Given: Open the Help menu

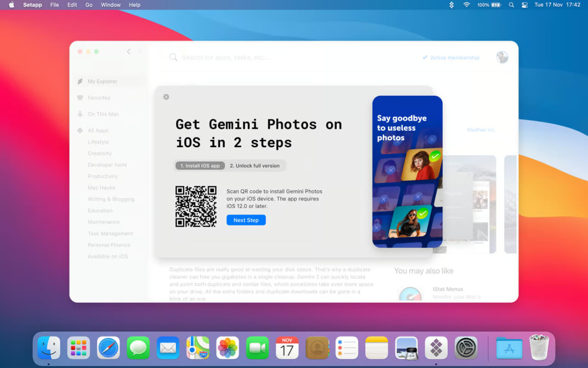Looking at the screenshot, I should tap(135, 5).
